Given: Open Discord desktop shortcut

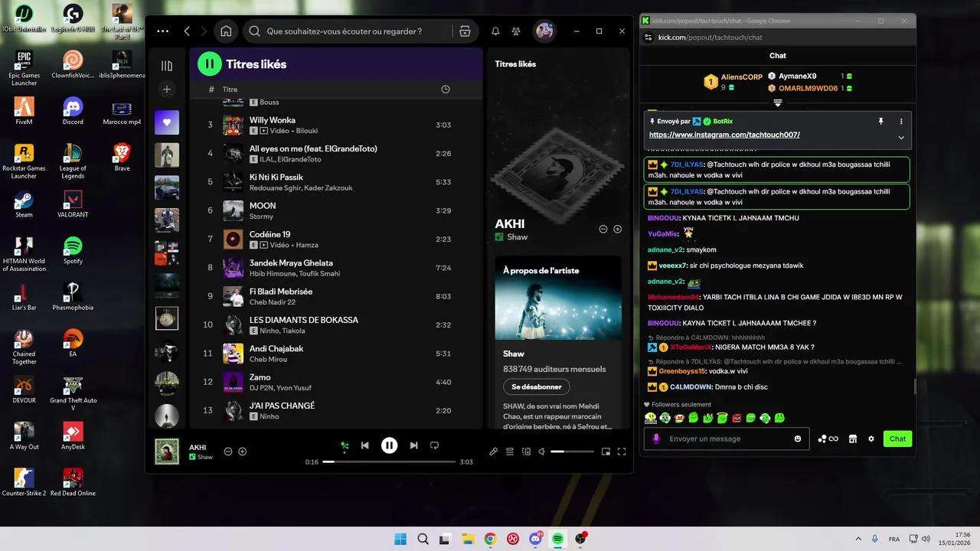Looking at the screenshot, I should 73,111.
